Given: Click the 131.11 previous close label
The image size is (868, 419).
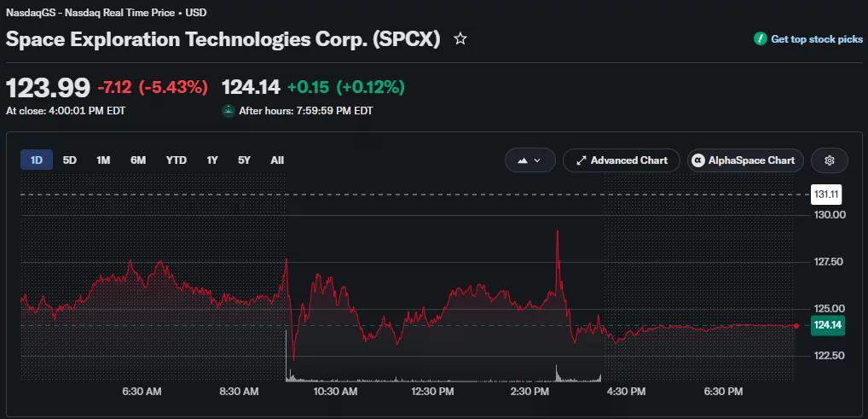Looking at the screenshot, I should pyautogui.click(x=826, y=195).
